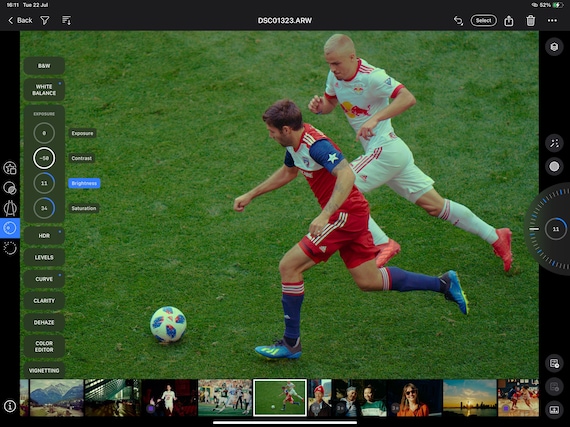Open the filter funnel icon
Screen dimensions: 570x427
point(45,20)
